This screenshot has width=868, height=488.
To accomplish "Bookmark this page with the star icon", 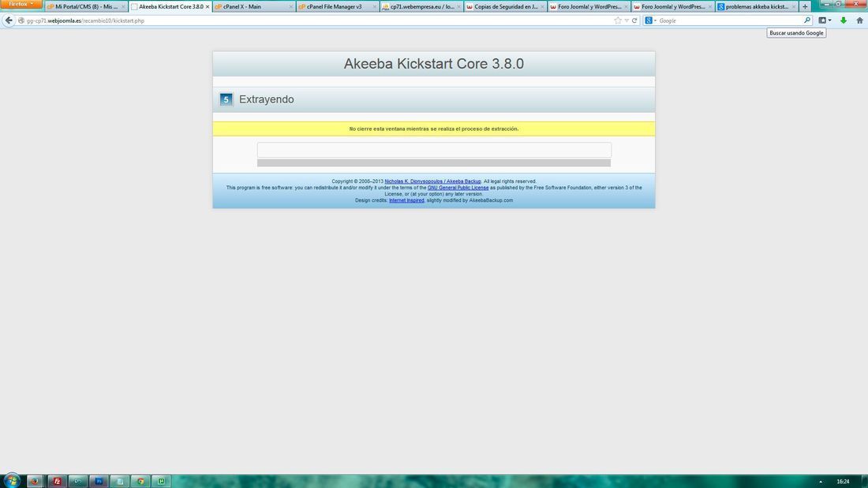I will pyautogui.click(x=618, y=20).
